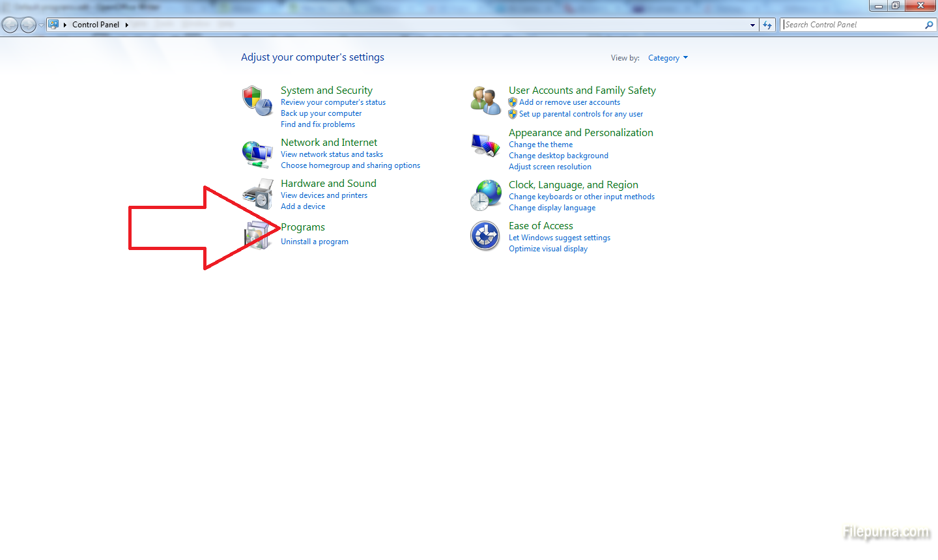
Task: Select the Clock, Language, and Region clock icon
Action: click(x=485, y=195)
